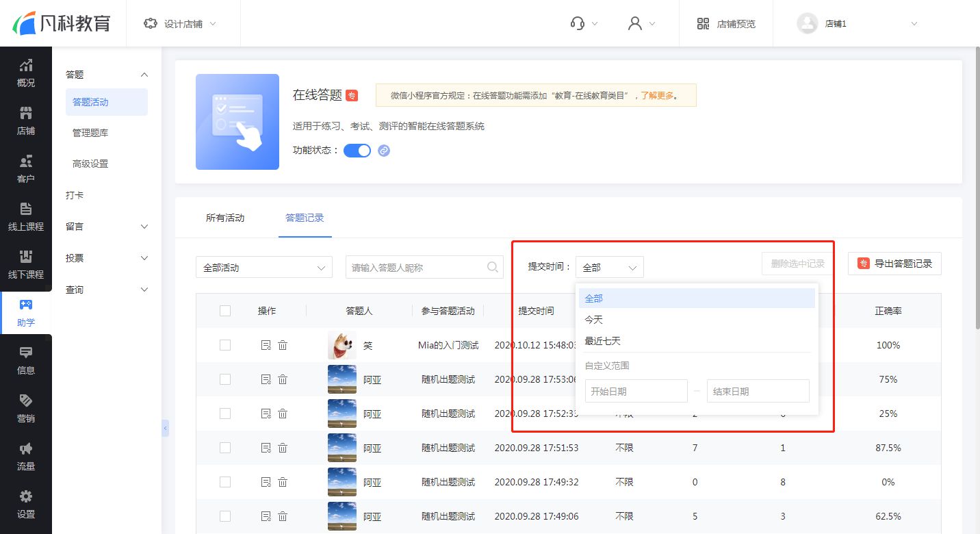
Task: Delete record of 笑 row
Action: point(283,345)
